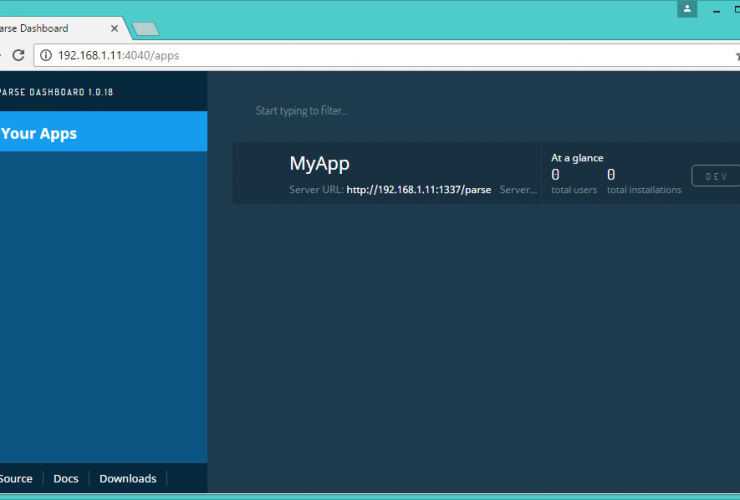Open the Downloads link in the footer
Image resolution: width=740 pixels, height=500 pixels.
coord(128,478)
